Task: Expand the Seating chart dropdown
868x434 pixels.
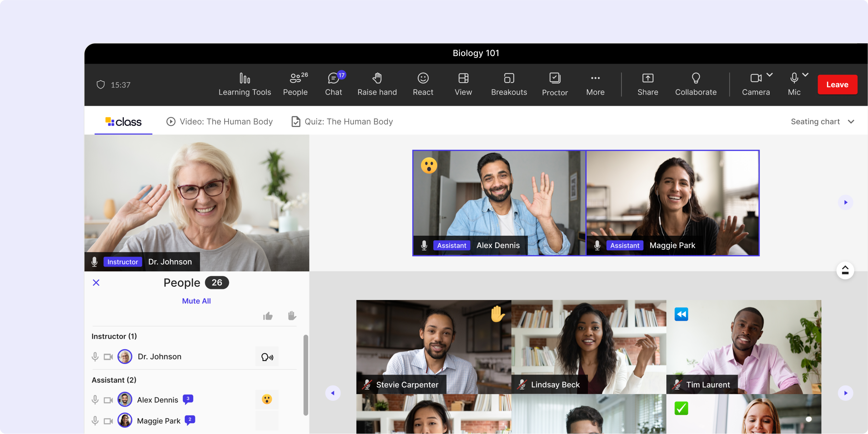Action: 852,121
